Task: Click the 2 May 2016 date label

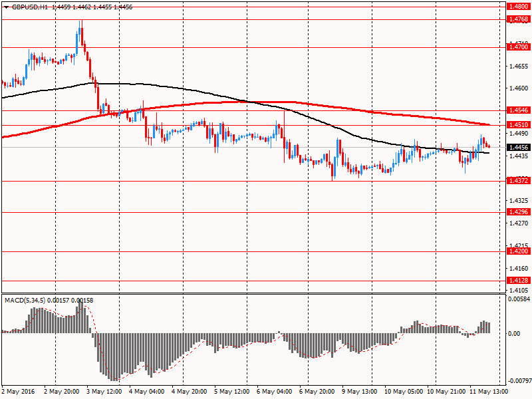Action: point(18,392)
